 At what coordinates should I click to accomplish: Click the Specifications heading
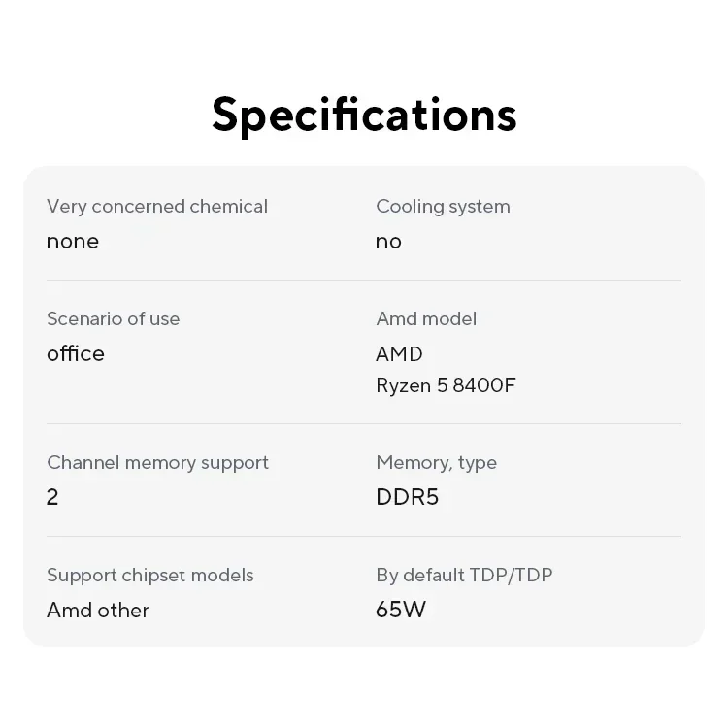click(364, 115)
